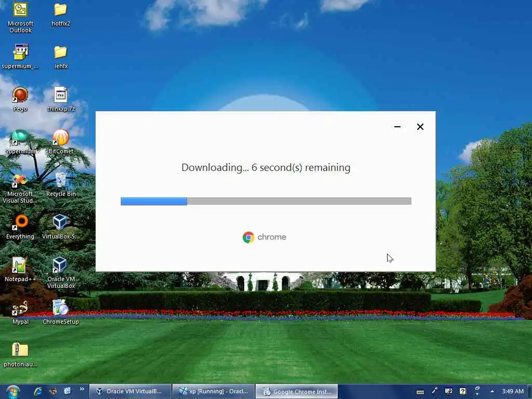Click the Chrome download progress bar
532x399 pixels.
click(x=266, y=201)
